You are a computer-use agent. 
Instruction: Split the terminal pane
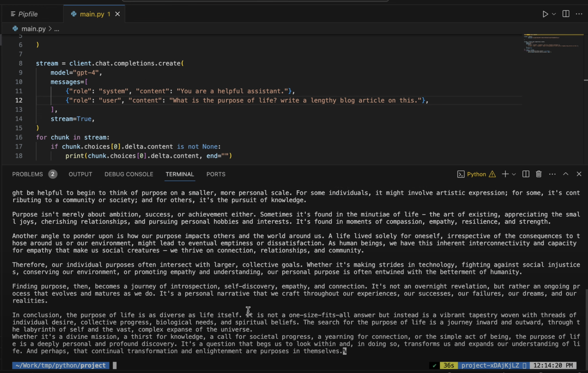point(526,174)
